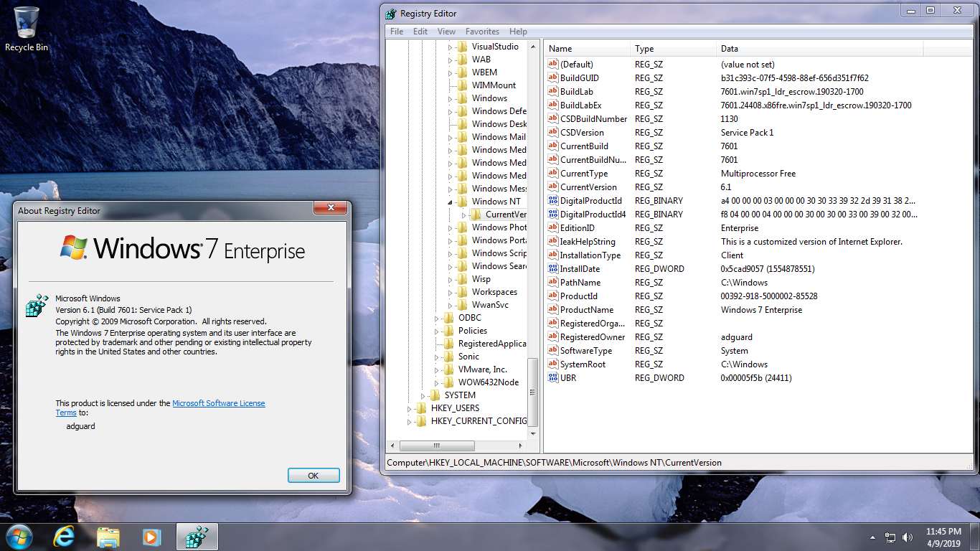Click the Registry Editor title bar icon
The height and width of the screenshot is (551, 980).
pyautogui.click(x=391, y=13)
